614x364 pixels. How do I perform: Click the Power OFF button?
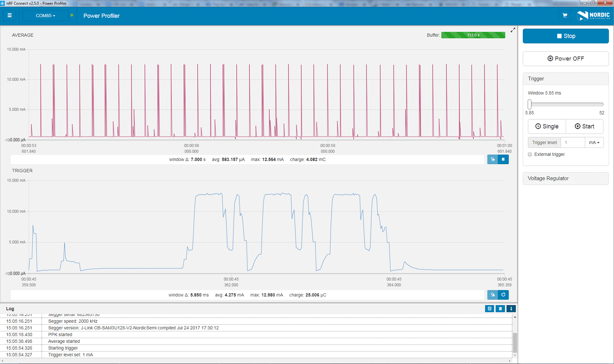coord(566,59)
